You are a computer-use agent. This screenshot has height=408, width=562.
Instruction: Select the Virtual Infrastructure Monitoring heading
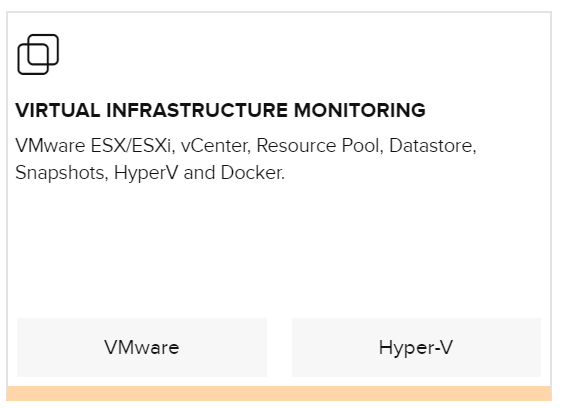[220, 110]
